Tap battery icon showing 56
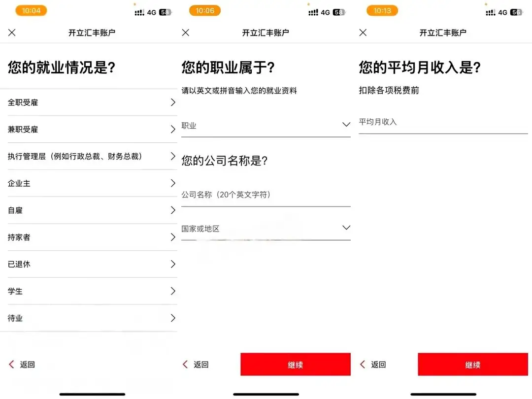The image size is (532, 399). [516, 12]
